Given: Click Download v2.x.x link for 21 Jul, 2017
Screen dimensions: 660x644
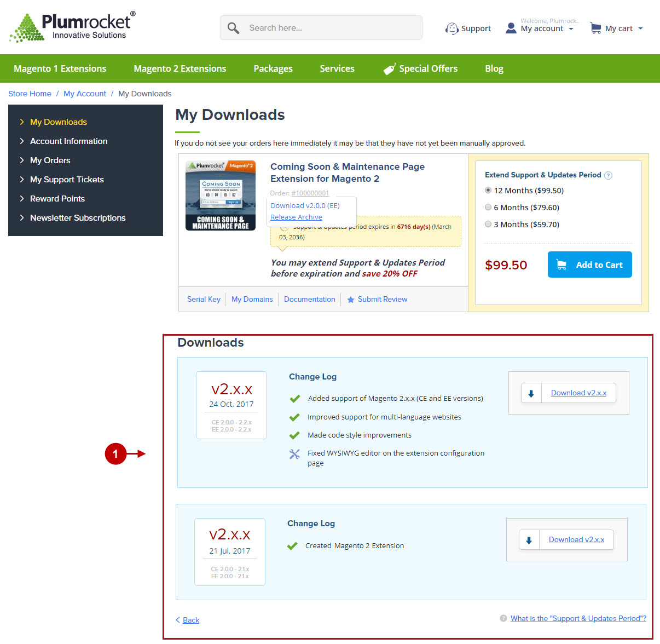Looking at the screenshot, I should point(576,540).
